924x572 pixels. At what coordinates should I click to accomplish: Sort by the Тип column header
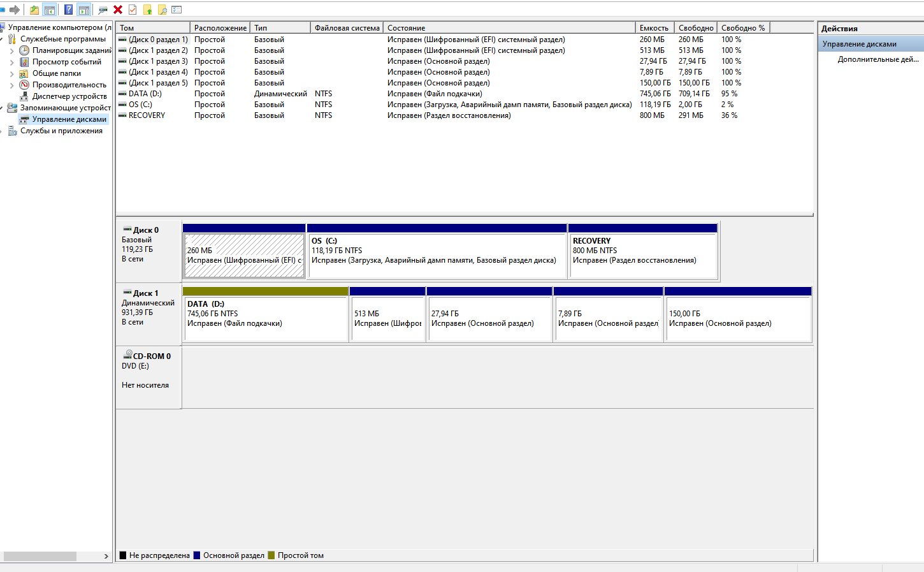[x=280, y=28]
